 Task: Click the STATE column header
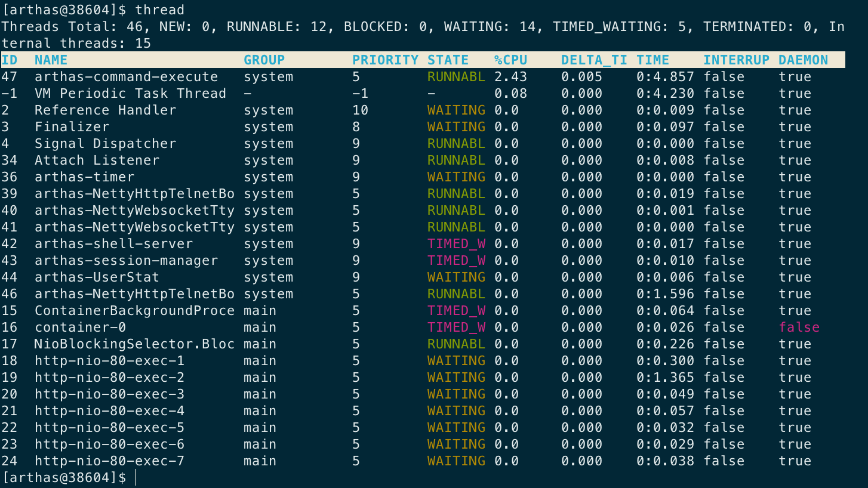click(x=448, y=60)
